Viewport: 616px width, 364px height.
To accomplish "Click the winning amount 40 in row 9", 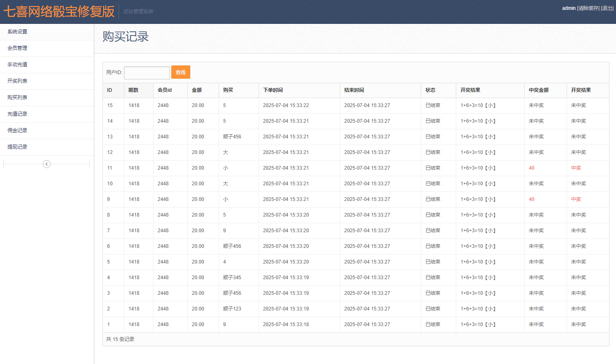I will pyautogui.click(x=532, y=199).
